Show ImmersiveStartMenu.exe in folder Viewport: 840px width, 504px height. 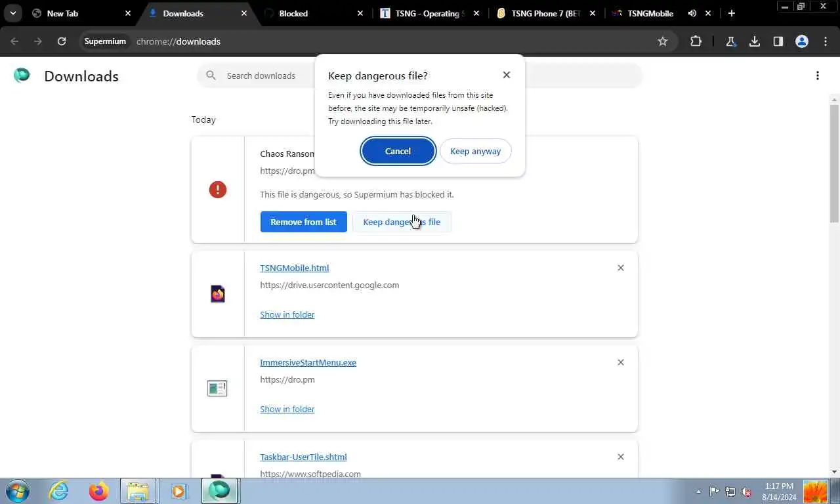[287, 409]
